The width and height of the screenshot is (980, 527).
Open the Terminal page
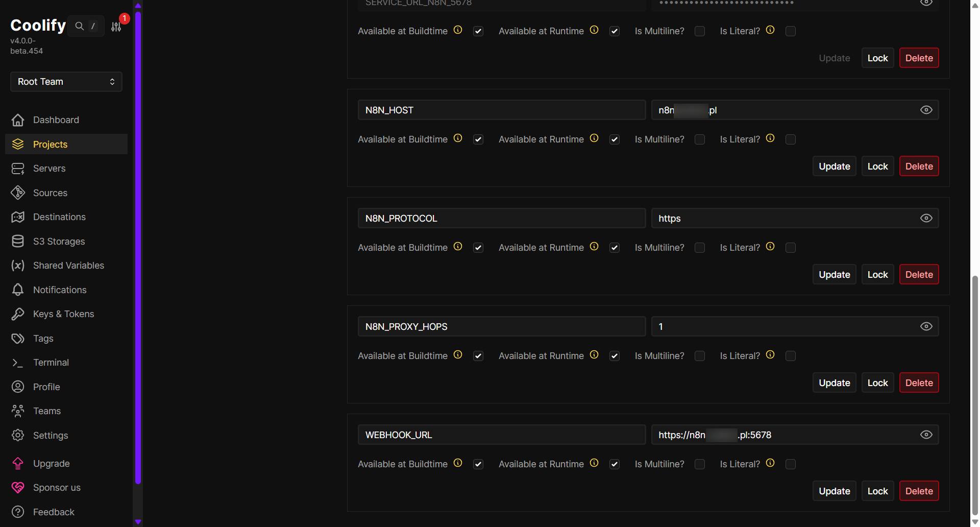coord(66,363)
